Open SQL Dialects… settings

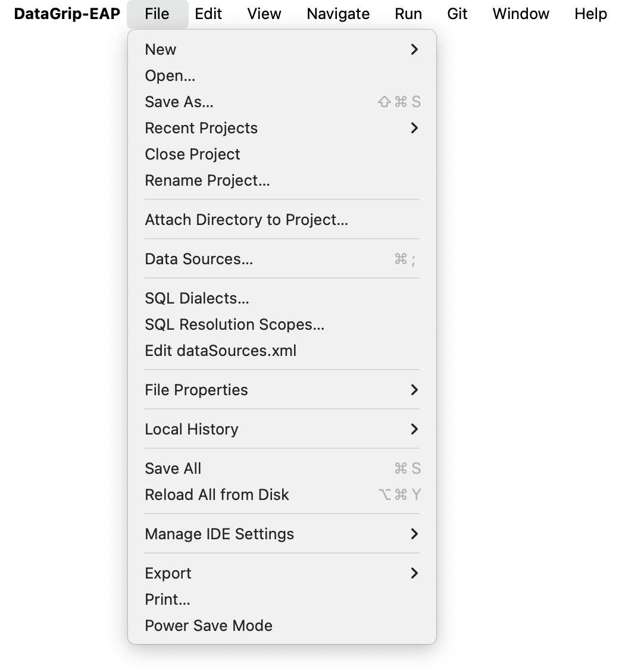[x=197, y=298]
